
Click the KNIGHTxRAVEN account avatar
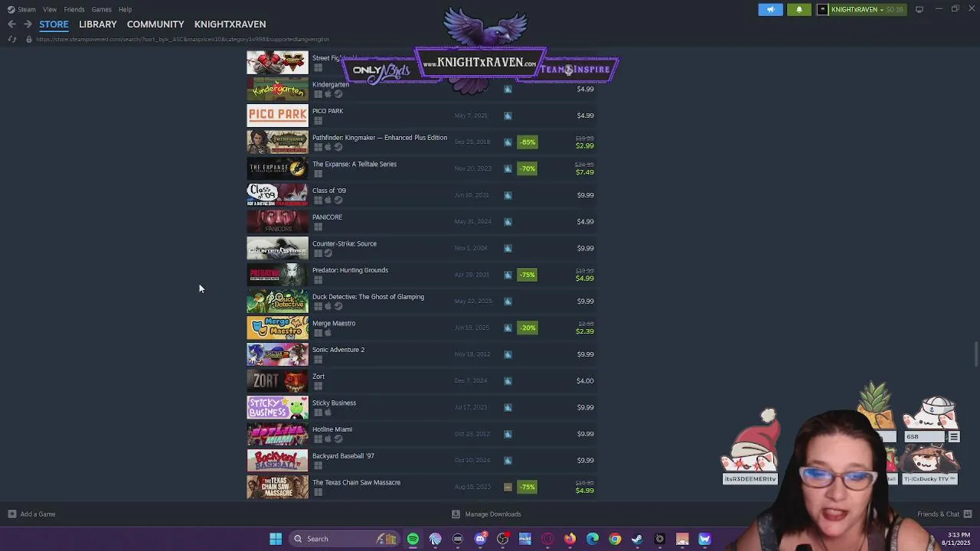coord(823,9)
